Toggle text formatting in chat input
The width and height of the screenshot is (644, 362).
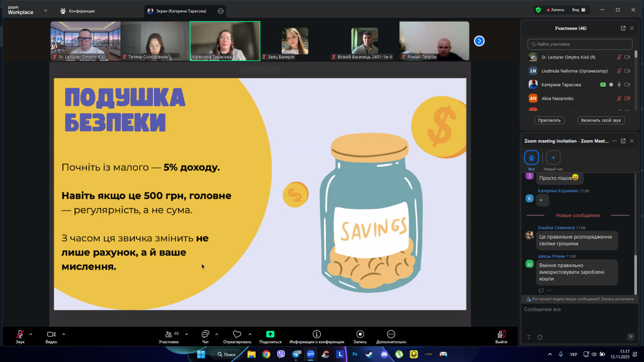[529, 337]
